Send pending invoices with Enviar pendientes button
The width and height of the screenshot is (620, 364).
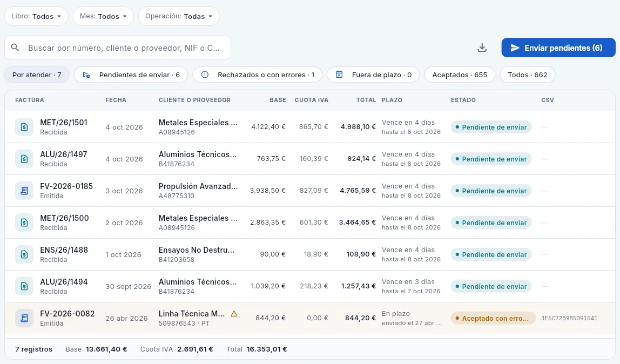[x=558, y=48]
